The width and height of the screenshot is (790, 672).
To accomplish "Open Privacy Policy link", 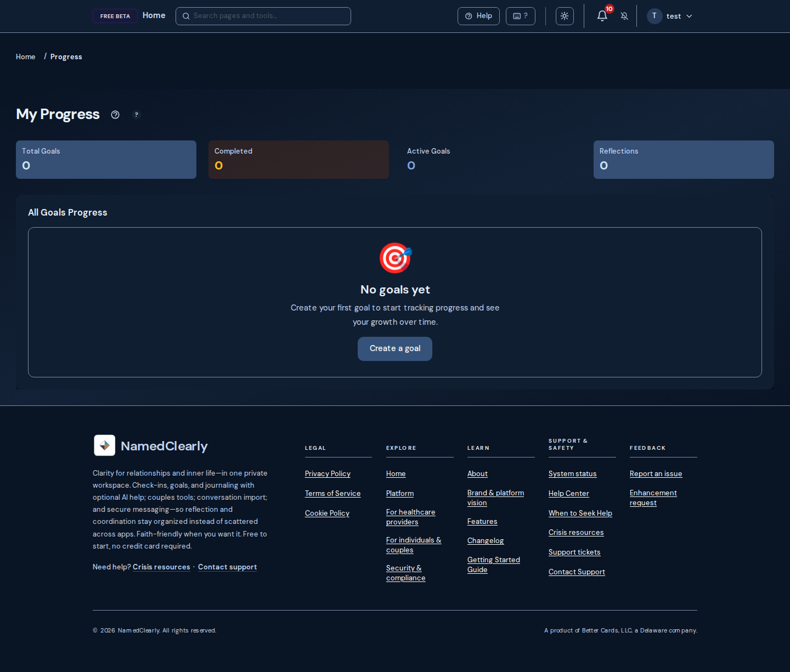I will pyautogui.click(x=328, y=473).
